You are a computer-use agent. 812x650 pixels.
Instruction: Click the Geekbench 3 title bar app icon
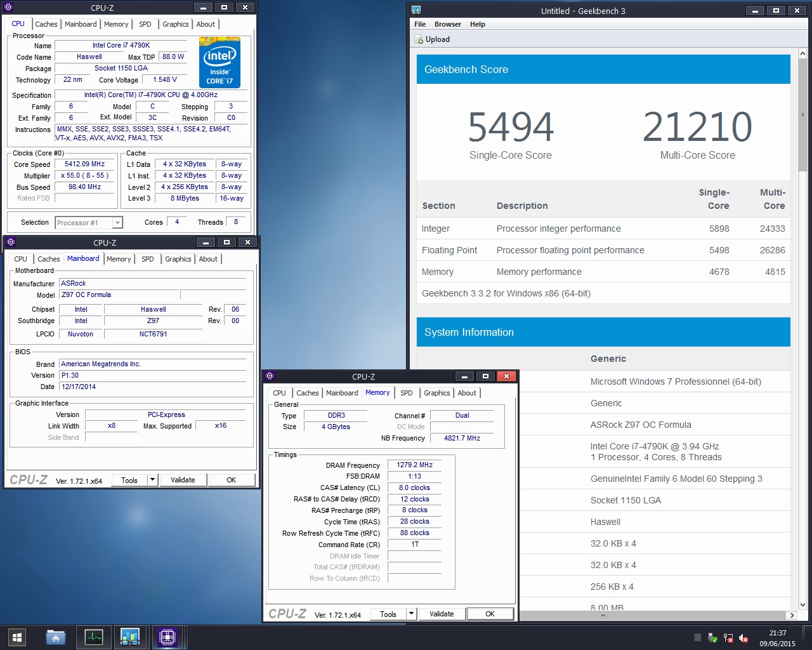[416, 10]
